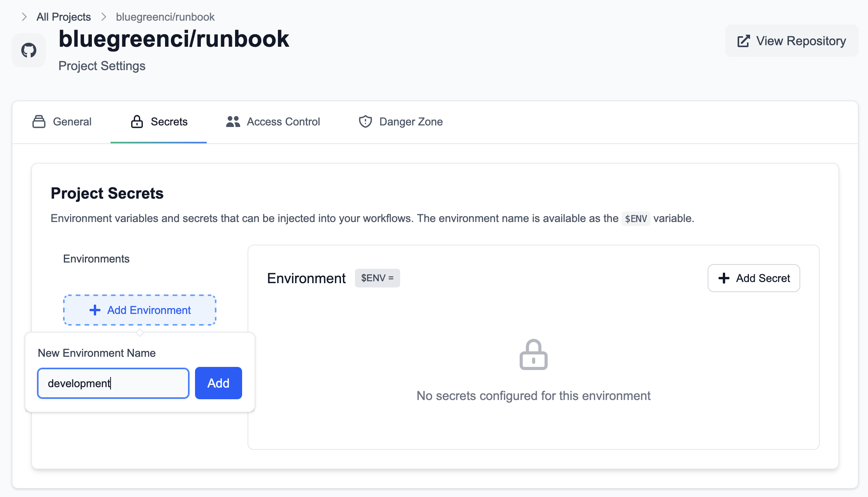This screenshot has width=868, height=497.
Task: Click the Access Control people icon
Action: coord(233,122)
